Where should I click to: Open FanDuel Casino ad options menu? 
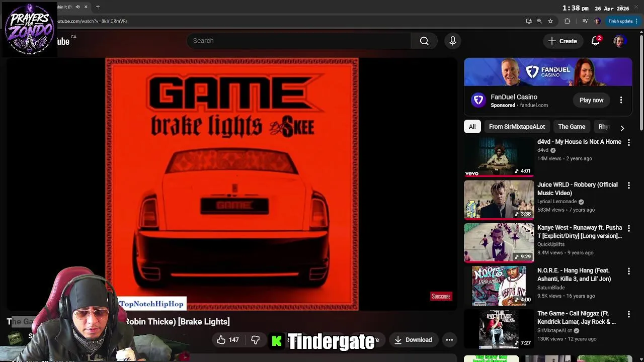tap(621, 100)
